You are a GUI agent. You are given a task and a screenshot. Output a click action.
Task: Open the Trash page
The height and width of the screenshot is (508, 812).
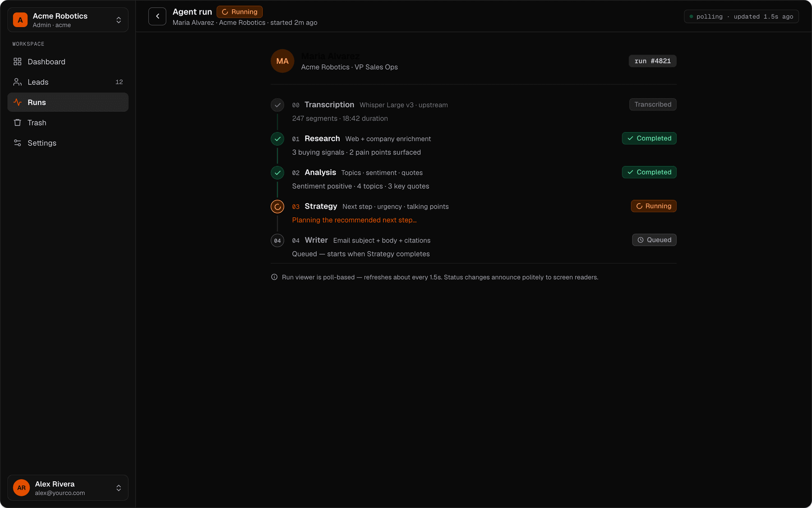[x=68, y=122]
